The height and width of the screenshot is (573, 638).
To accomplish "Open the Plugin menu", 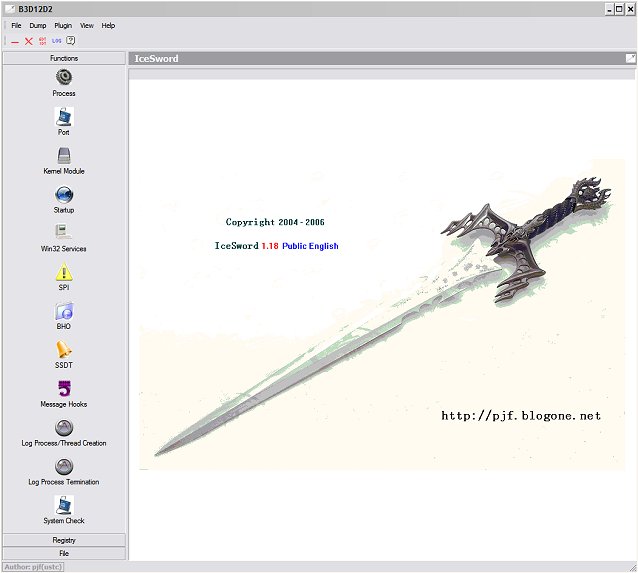I will tap(63, 26).
